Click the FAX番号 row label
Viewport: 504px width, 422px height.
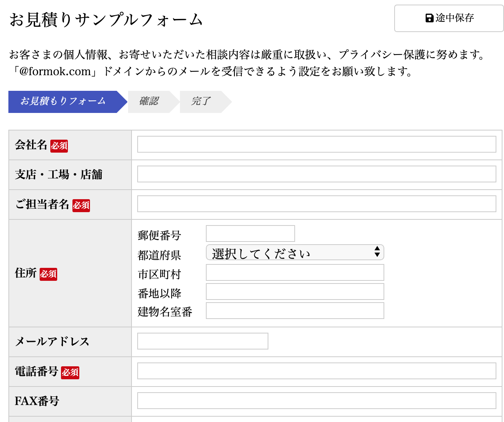coord(37,401)
